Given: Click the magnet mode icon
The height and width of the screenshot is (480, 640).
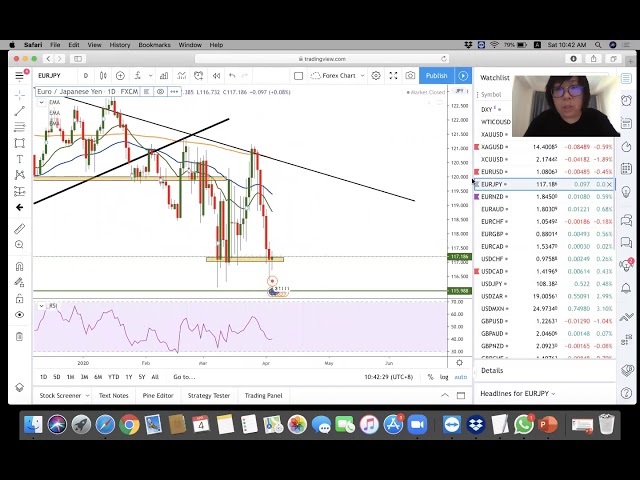Looking at the screenshot, I should click(x=19, y=267).
